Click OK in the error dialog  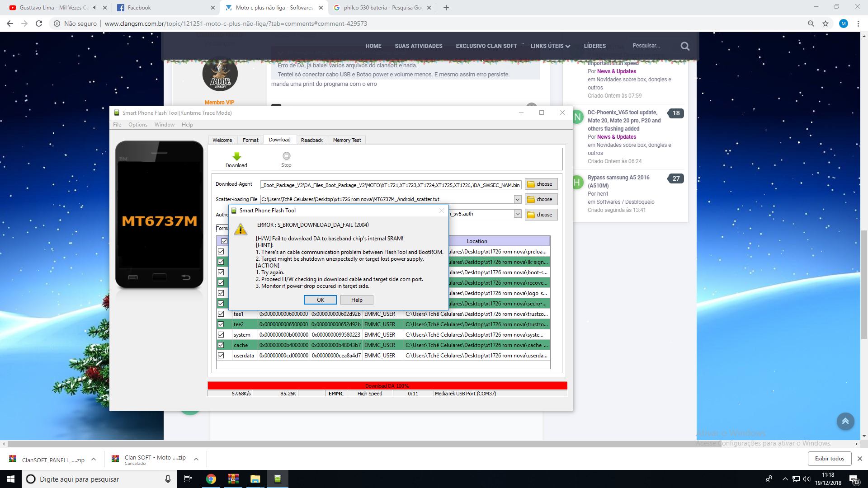click(320, 300)
